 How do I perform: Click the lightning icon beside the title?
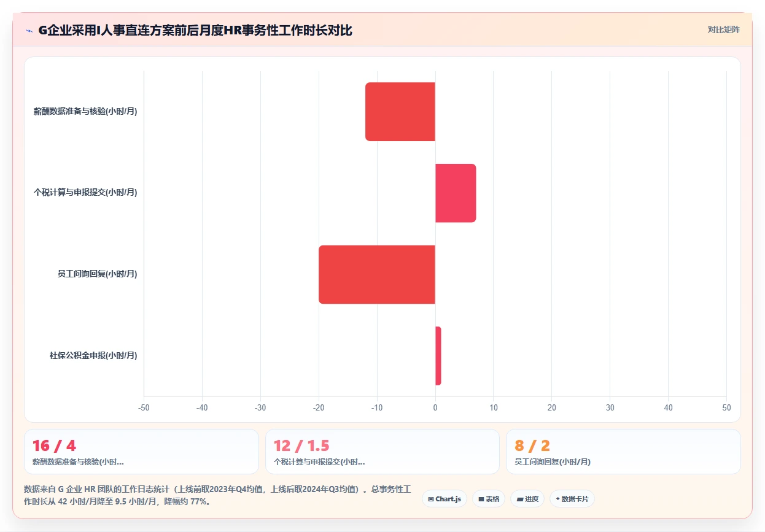pyautogui.click(x=29, y=30)
